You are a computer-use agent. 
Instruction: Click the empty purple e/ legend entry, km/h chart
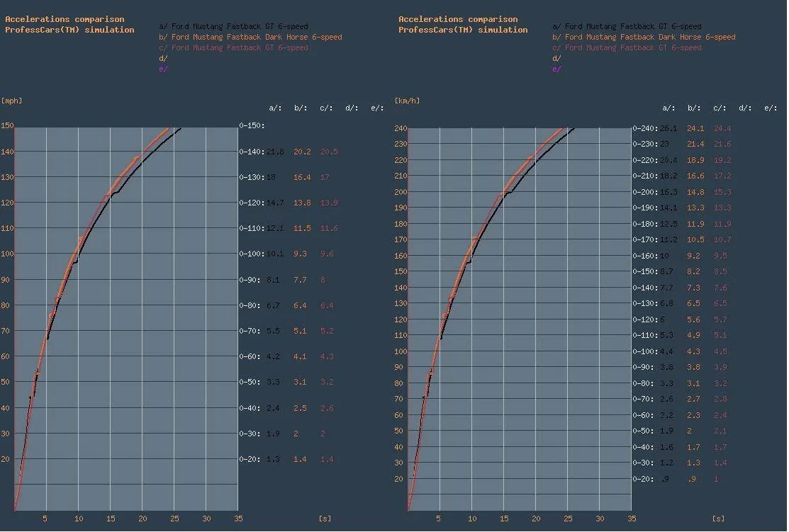(556, 69)
